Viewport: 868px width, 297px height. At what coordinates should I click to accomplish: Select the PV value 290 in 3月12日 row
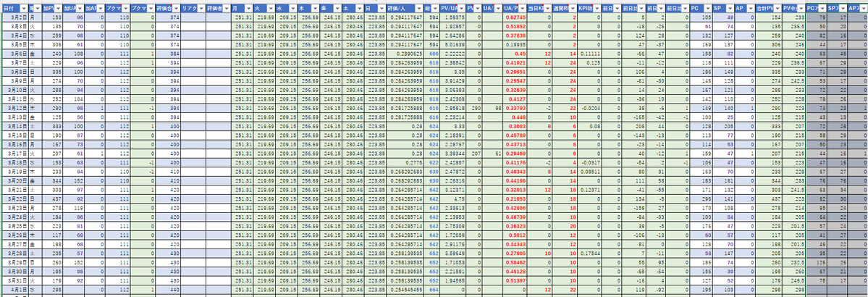pyautogui.click(x=473, y=108)
